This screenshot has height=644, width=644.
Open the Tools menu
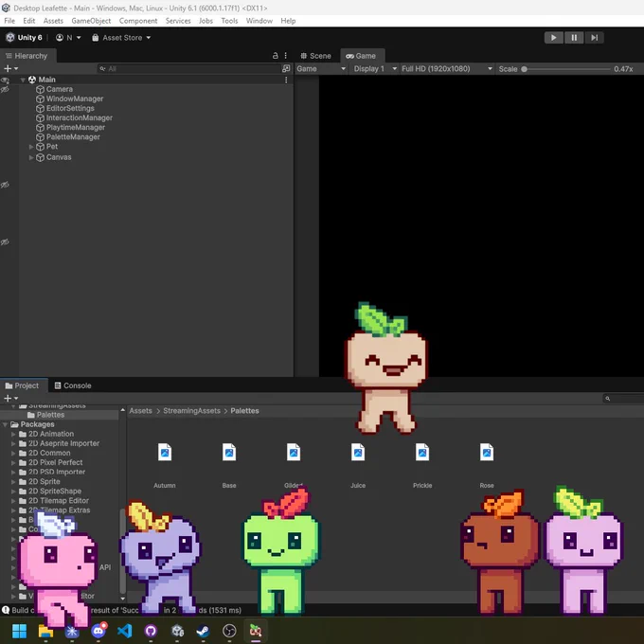coord(229,21)
